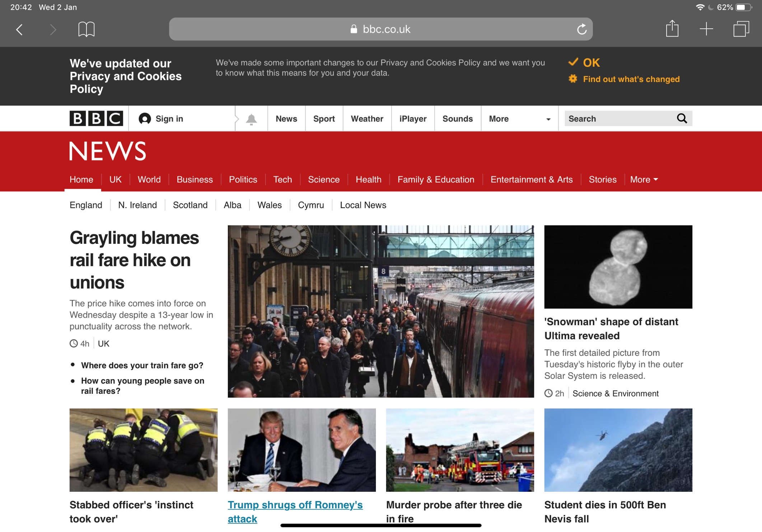
Task: Expand the top navigation More dropdown
Action: click(519, 119)
